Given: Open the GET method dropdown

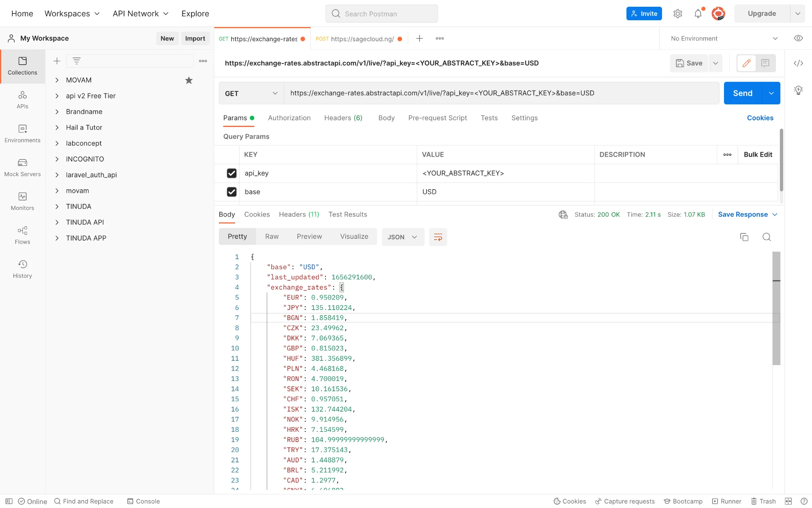Looking at the screenshot, I should [251, 93].
